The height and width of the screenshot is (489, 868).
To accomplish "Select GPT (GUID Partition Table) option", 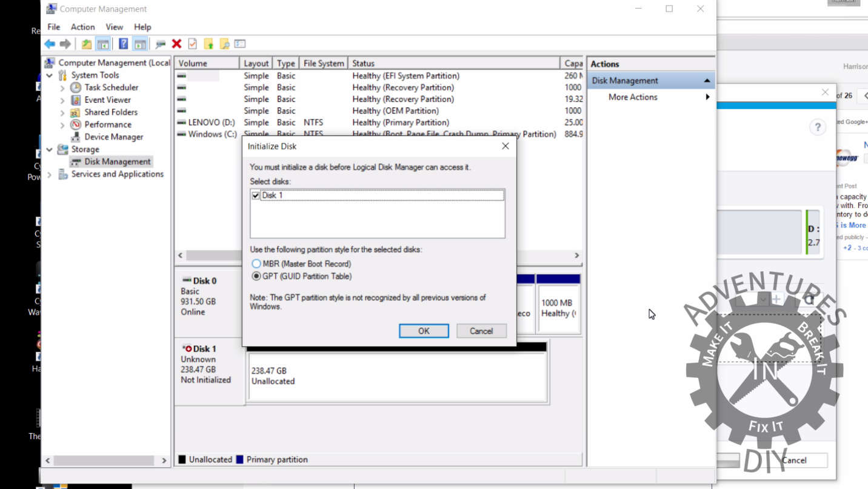I will (x=256, y=276).
